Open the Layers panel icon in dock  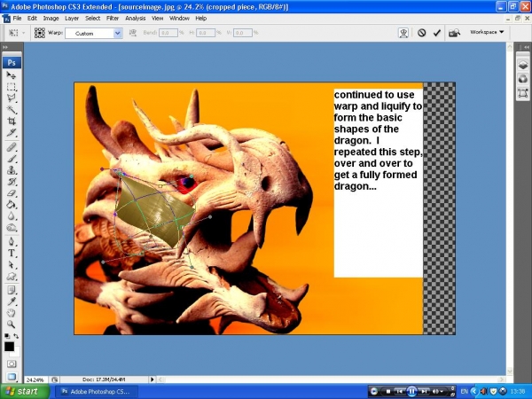[x=523, y=65]
